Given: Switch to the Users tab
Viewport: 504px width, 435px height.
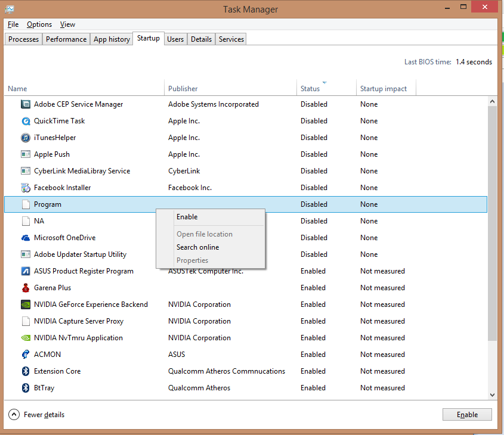Looking at the screenshot, I should pyautogui.click(x=175, y=39).
